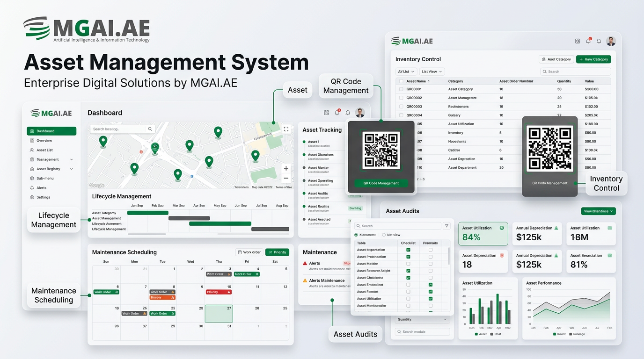Click the icon on the 81% card
This screenshot has width=644, height=359.
pos(610,255)
